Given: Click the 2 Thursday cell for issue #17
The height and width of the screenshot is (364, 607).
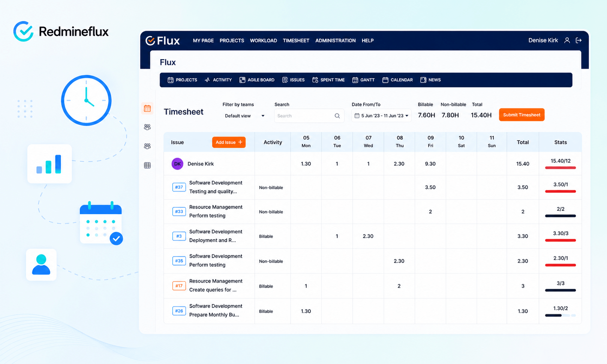Looking at the screenshot, I should coord(399,286).
